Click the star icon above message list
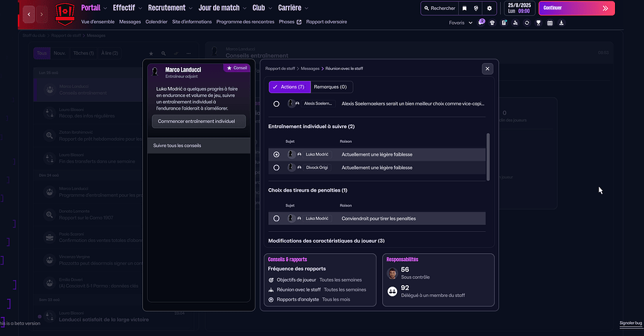This screenshot has height=336, width=644. 151,54
